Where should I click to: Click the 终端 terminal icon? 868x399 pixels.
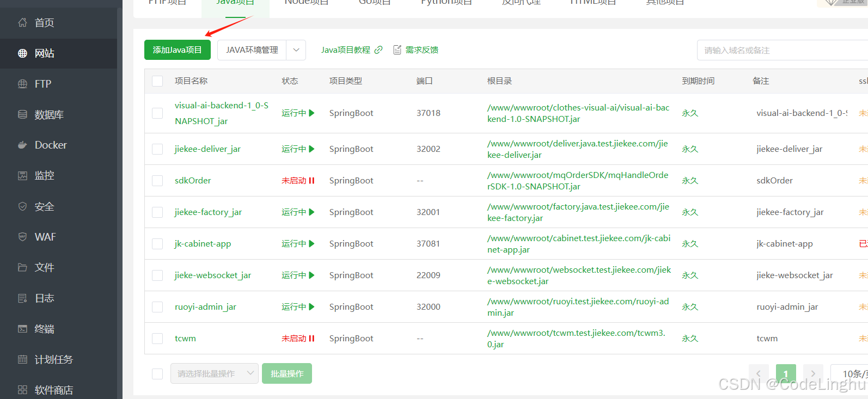[22, 329]
